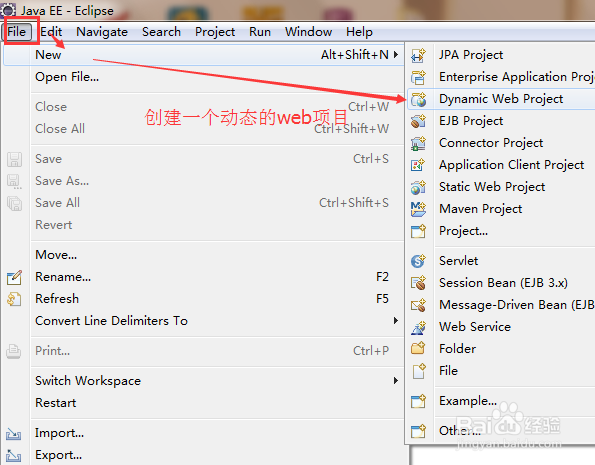This screenshot has height=465, width=595.
Task: Open the Run menu
Action: 260,32
